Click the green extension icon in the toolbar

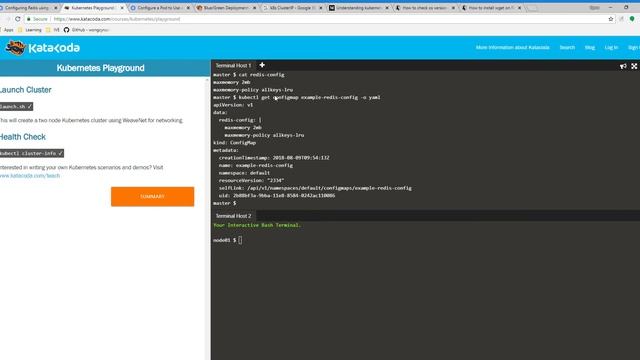pyautogui.click(x=632, y=19)
